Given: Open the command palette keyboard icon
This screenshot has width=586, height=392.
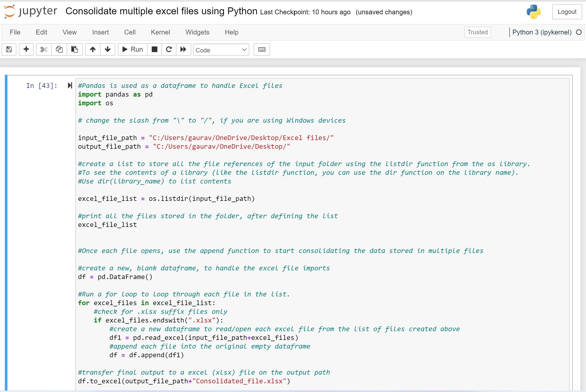Looking at the screenshot, I should [x=262, y=49].
